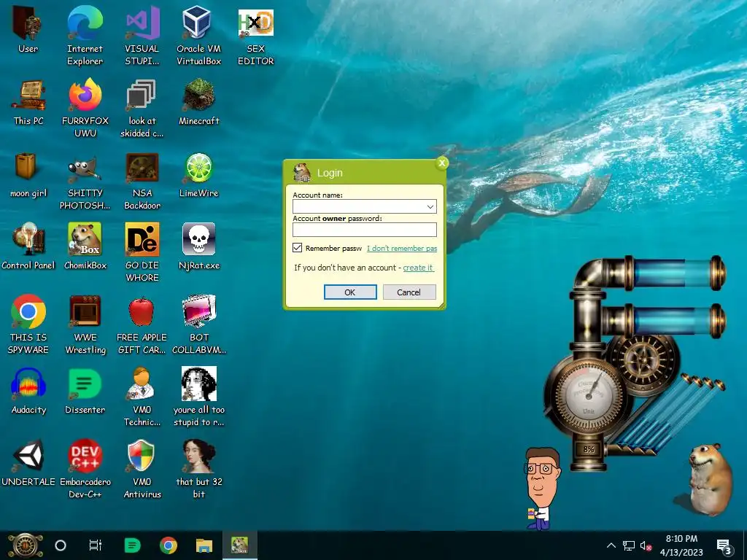Select Oracle VM VirtualBox desktop icon

coord(198,36)
